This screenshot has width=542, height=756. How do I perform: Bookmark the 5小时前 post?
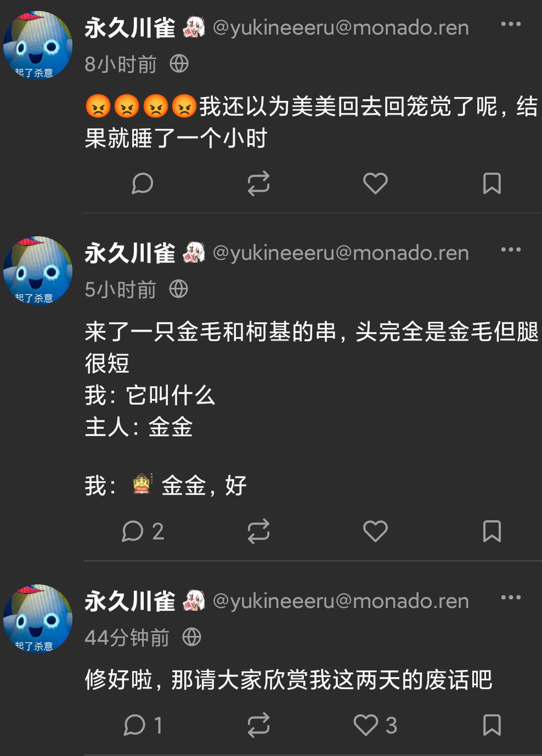(492, 531)
